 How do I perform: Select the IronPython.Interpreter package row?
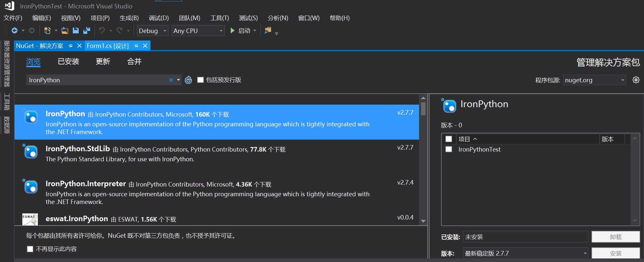point(217,192)
